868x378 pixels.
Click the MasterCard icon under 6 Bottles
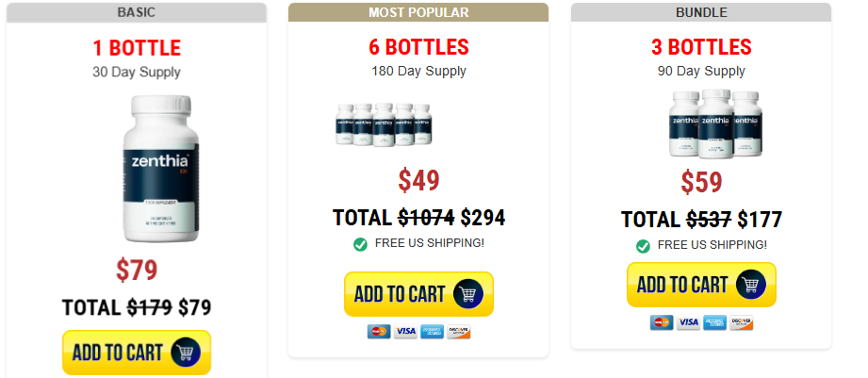[379, 332]
